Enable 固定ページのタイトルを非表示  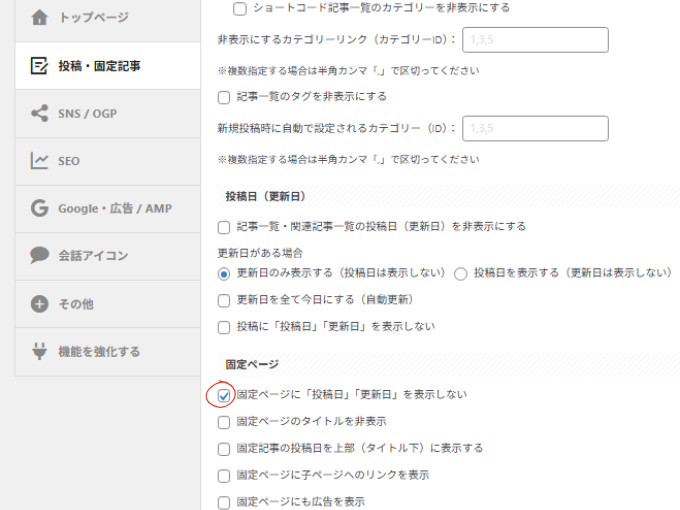[x=224, y=422]
